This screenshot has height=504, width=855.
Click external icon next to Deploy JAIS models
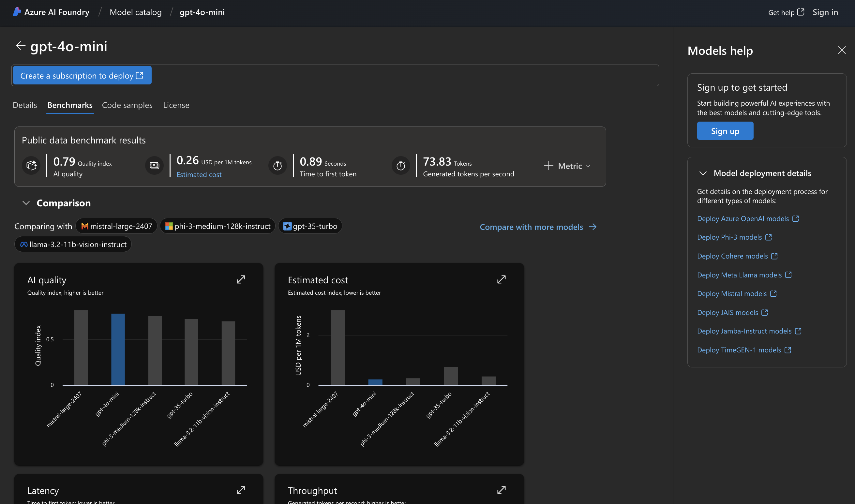coord(764,312)
